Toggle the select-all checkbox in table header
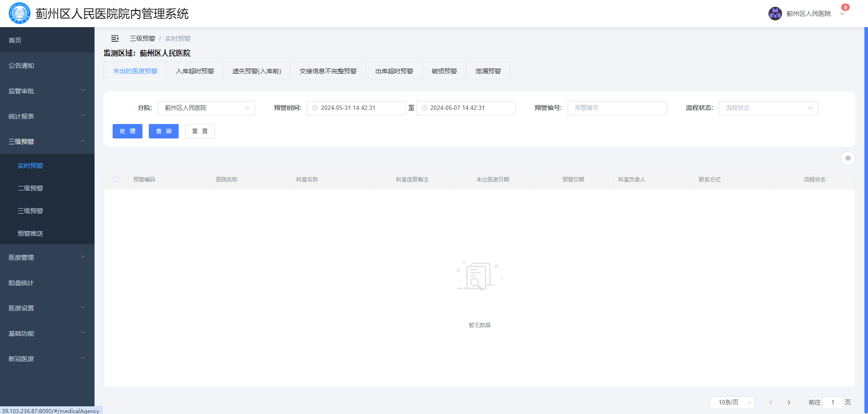This screenshot has width=868, height=414. pos(116,180)
